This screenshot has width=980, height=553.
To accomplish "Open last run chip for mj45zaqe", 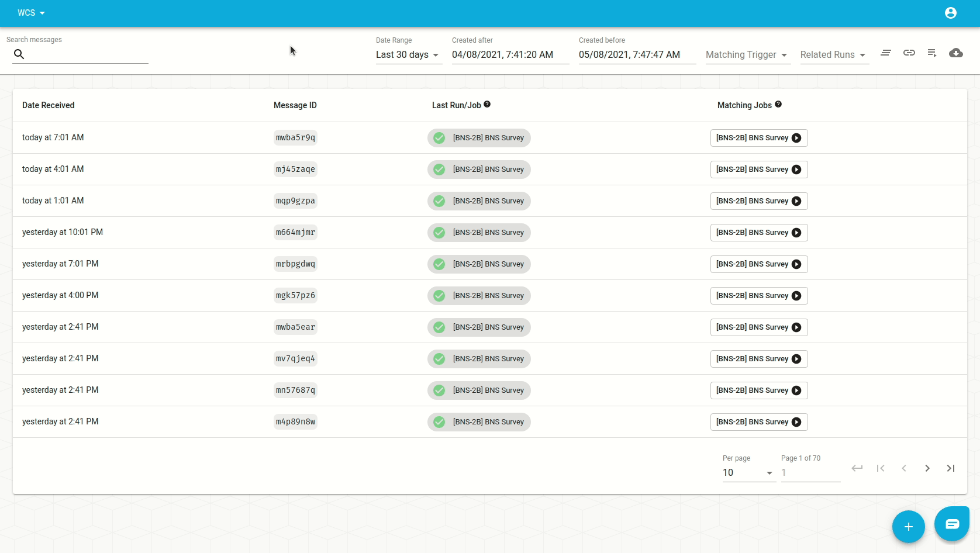I will click(x=479, y=170).
